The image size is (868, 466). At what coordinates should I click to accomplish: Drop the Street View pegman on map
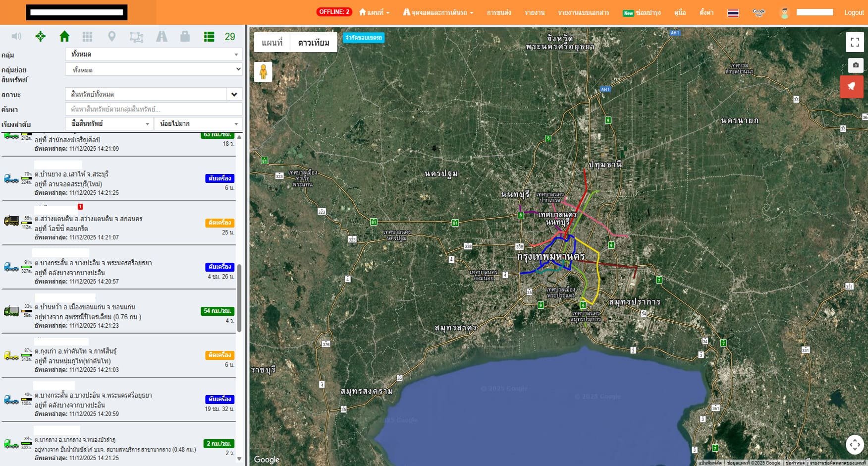click(263, 72)
